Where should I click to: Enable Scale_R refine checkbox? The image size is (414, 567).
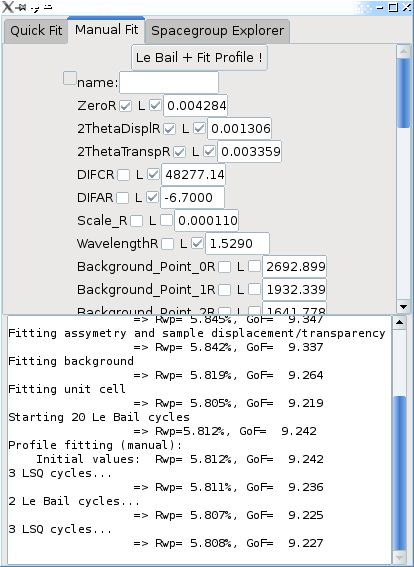coord(136,221)
